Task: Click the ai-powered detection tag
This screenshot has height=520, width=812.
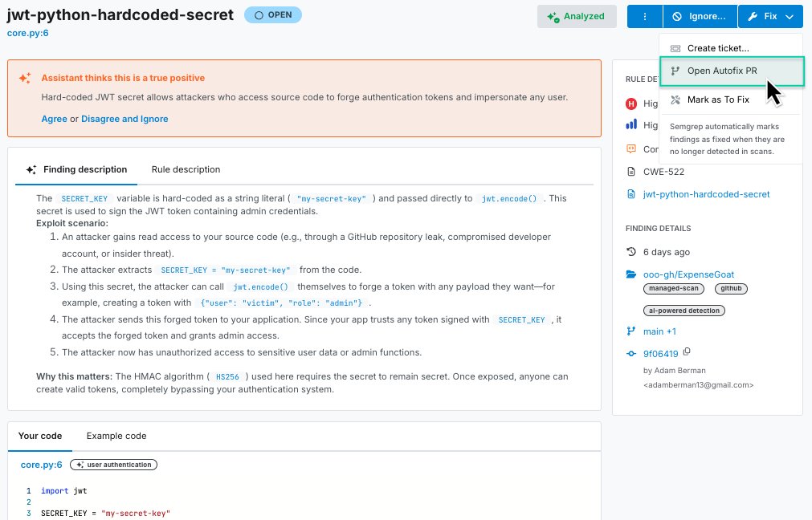Action: (x=684, y=311)
